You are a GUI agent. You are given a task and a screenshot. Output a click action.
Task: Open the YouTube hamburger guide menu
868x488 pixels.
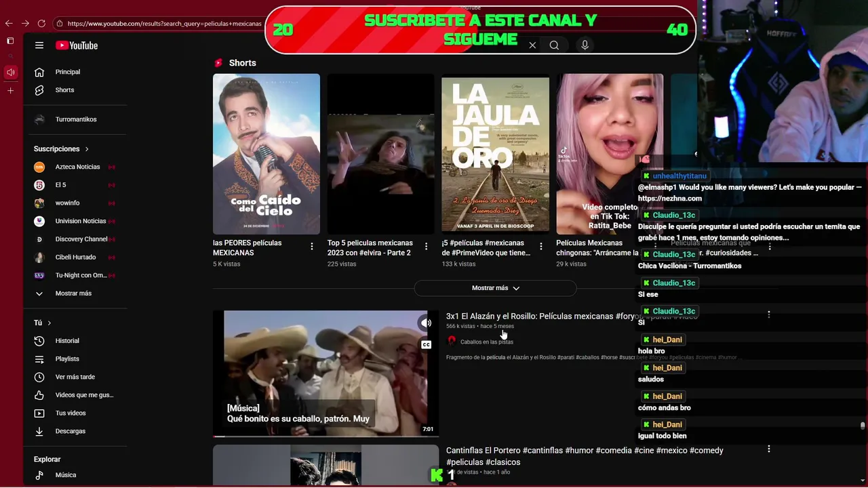39,45
